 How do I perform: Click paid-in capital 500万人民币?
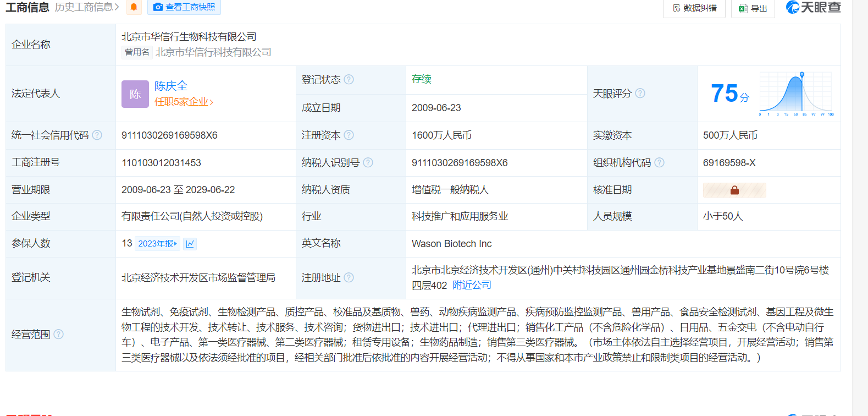click(731, 135)
